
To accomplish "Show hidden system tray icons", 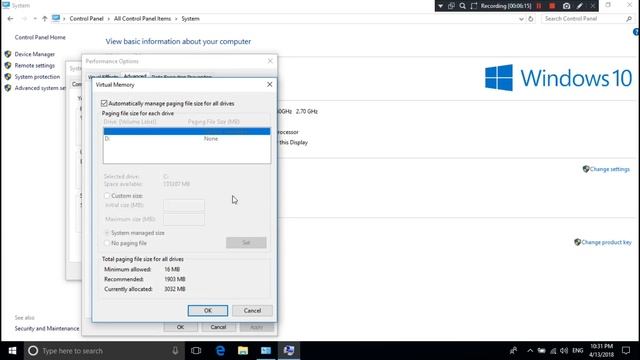I will pos(530,351).
